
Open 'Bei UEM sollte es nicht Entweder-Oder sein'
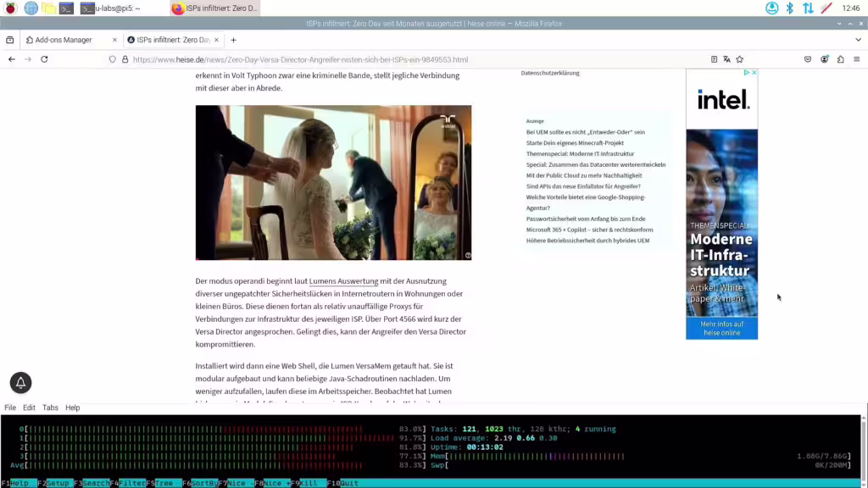point(585,132)
